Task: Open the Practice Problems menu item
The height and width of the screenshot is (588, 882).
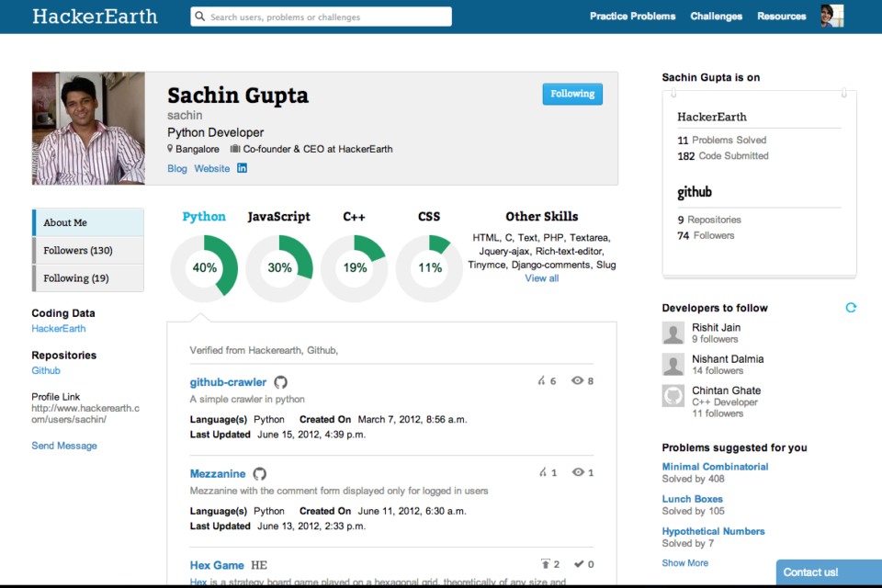Action: point(632,17)
